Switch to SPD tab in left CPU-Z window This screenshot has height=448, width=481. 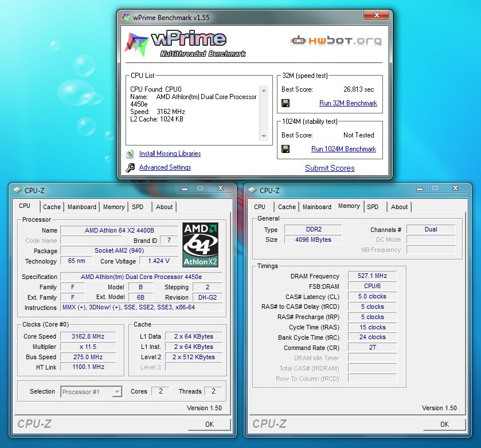tap(138, 207)
